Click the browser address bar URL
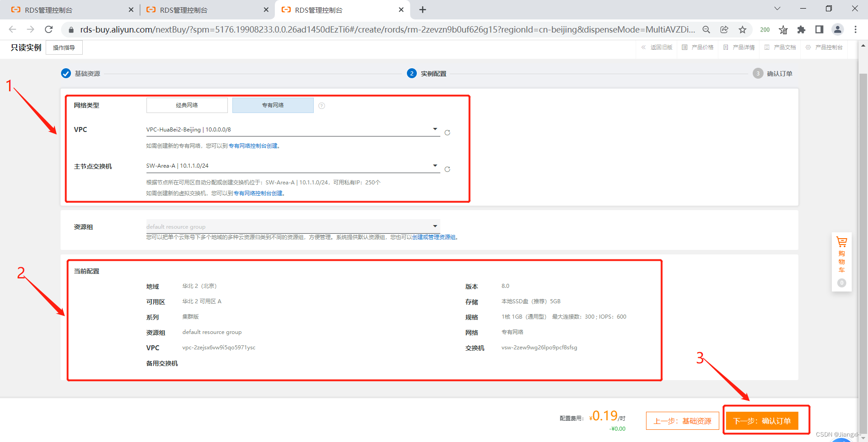Viewport: 868px width, 442px height. [387, 29]
